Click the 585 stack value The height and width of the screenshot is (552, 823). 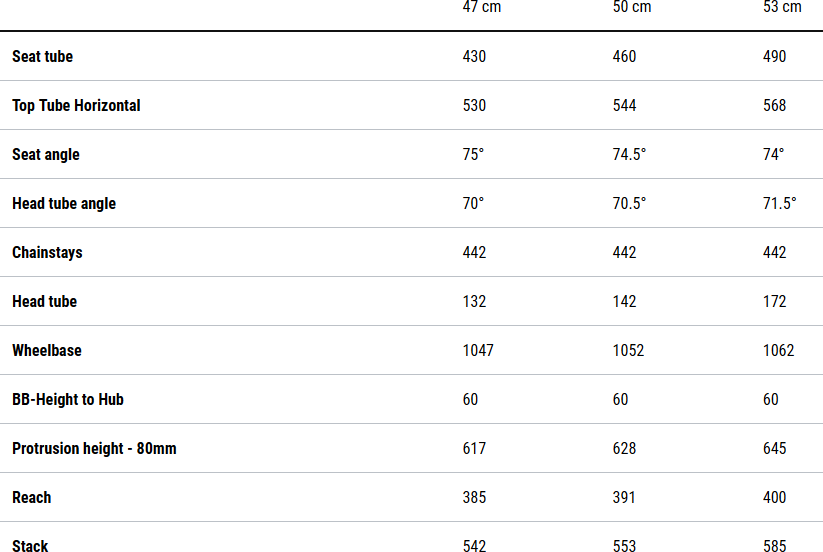coord(775,546)
